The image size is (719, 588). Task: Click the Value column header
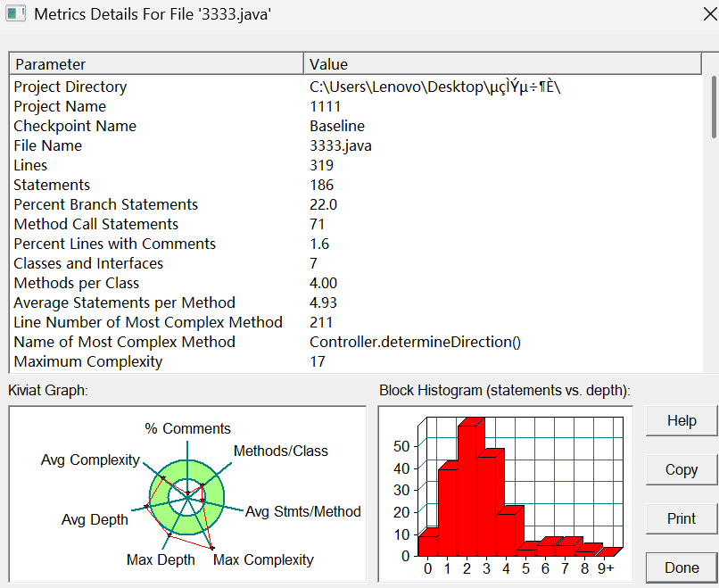click(502, 63)
